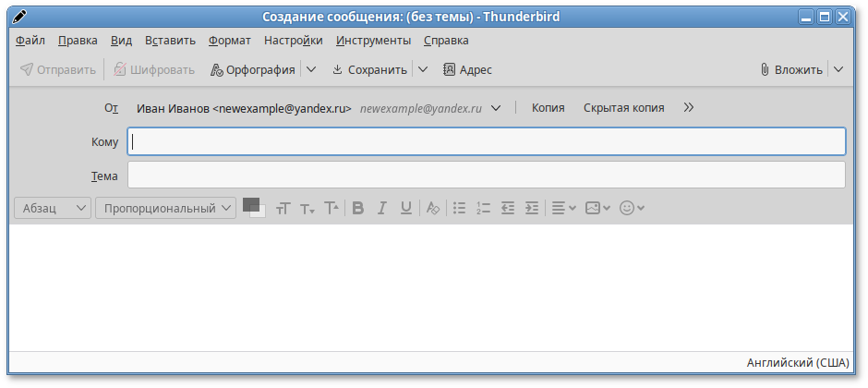
Task: Run the Орфография spell check
Action: click(252, 69)
